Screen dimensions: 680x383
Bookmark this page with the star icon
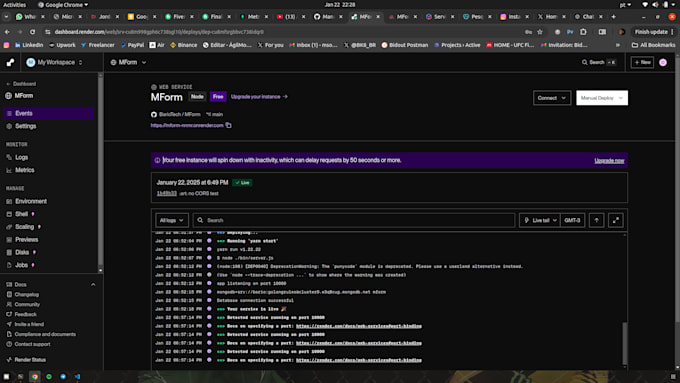[540, 32]
